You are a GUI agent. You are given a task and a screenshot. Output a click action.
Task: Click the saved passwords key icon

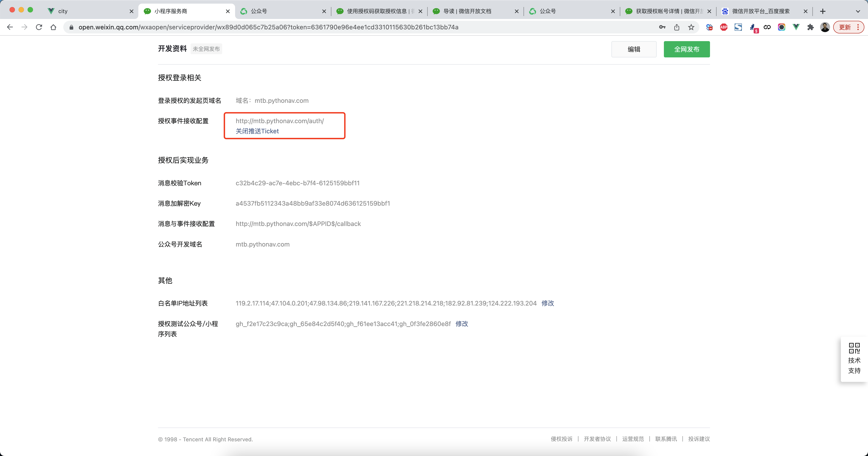(662, 27)
